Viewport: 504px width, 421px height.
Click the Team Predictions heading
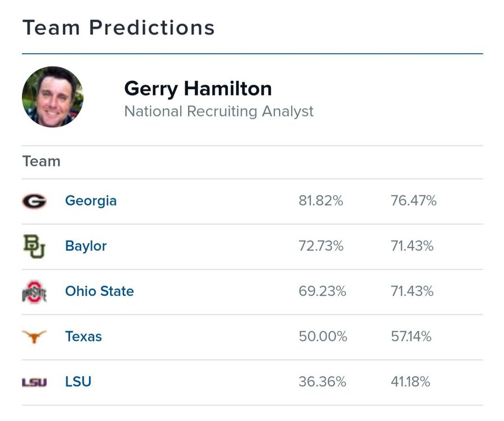[x=118, y=27]
